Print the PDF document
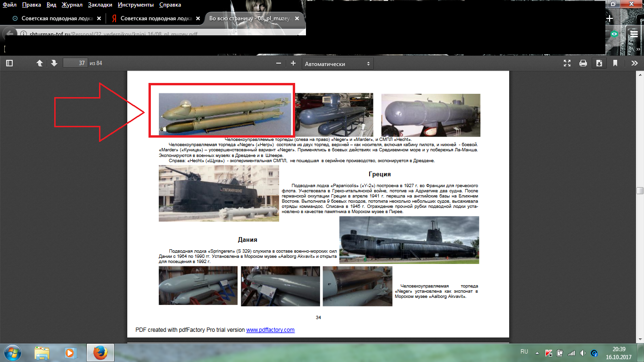Viewport: 644px width, 362px height. tap(583, 63)
